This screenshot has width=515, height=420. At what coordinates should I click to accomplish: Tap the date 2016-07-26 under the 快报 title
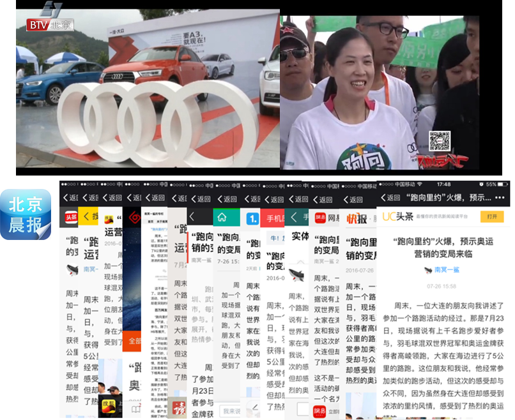pos(360,271)
